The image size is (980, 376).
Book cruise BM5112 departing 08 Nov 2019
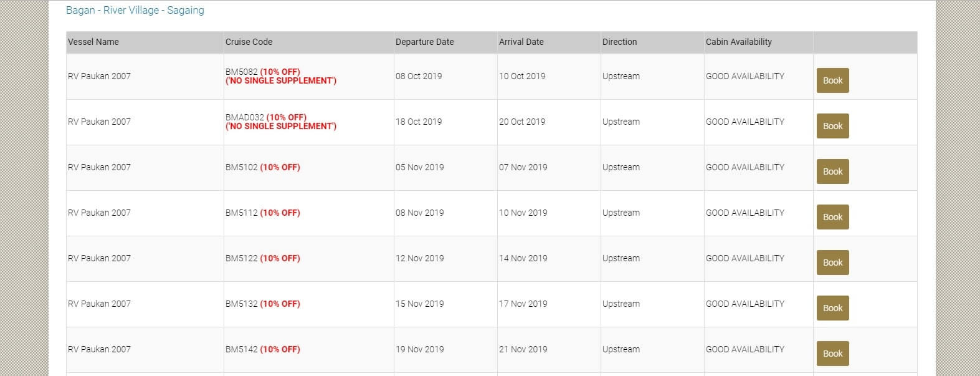click(x=832, y=217)
